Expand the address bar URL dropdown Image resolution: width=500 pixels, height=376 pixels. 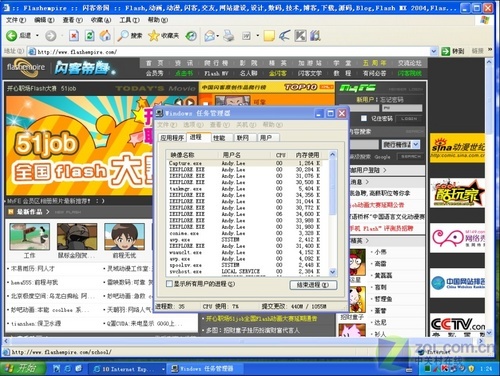click(434, 51)
